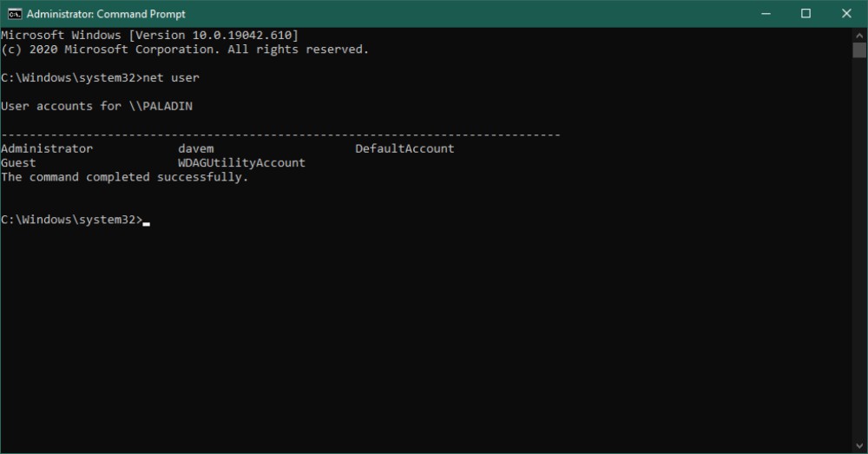This screenshot has height=454, width=868.
Task: Maximize the Command Prompt window
Action: [x=806, y=14]
